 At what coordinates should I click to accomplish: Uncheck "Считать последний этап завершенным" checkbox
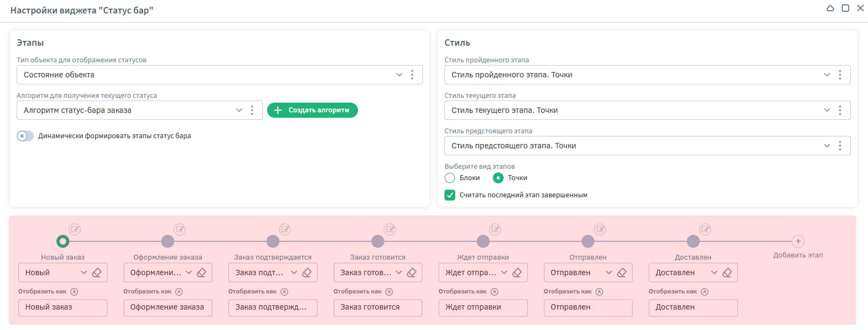click(x=450, y=195)
